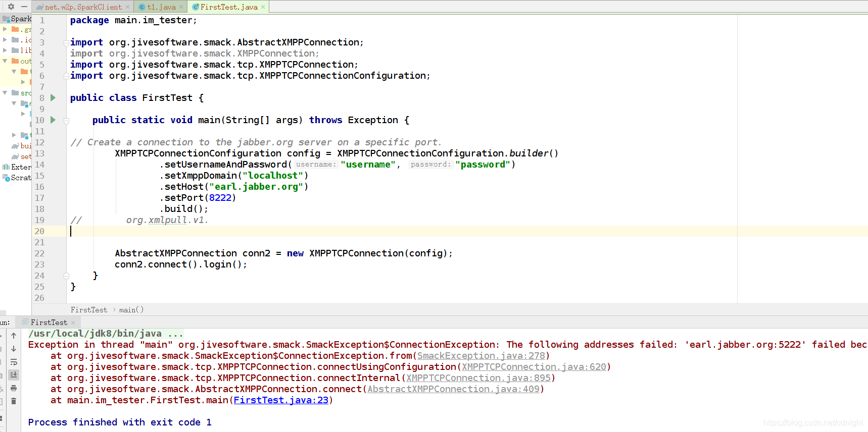Image resolution: width=868 pixels, height=432 pixels.
Task: Click the "password" string literal
Action: pos(483,165)
